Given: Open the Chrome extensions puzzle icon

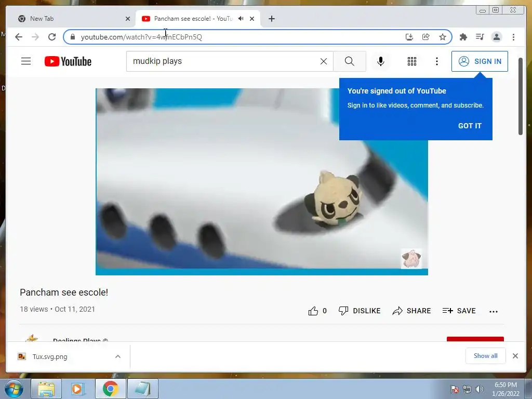Looking at the screenshot, I should point(463,37).
